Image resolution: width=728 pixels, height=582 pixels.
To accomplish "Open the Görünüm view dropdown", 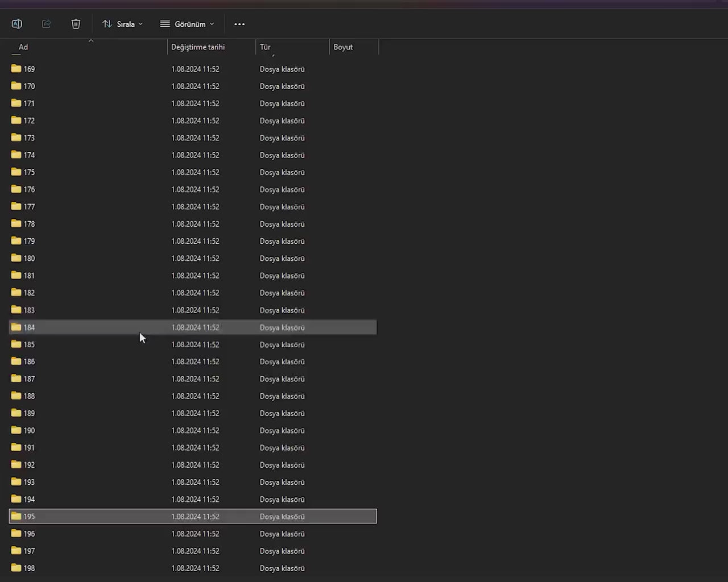I will (187, 24).
